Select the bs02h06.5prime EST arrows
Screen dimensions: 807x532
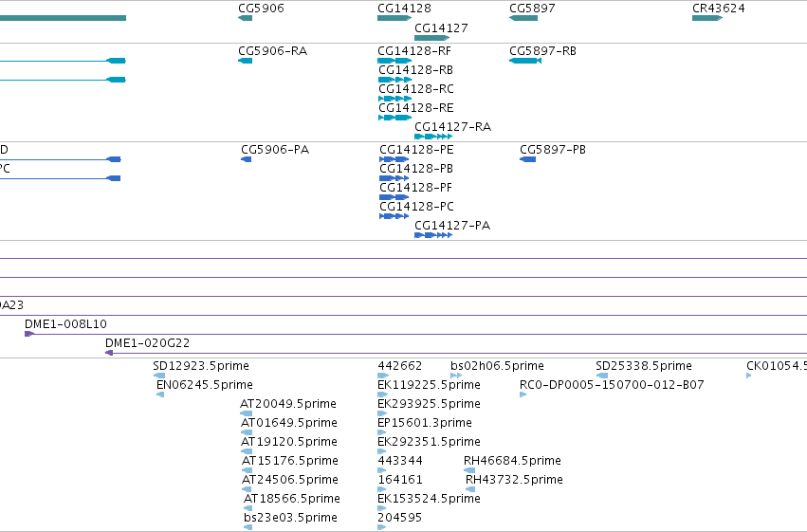click(x=456, y=376)
